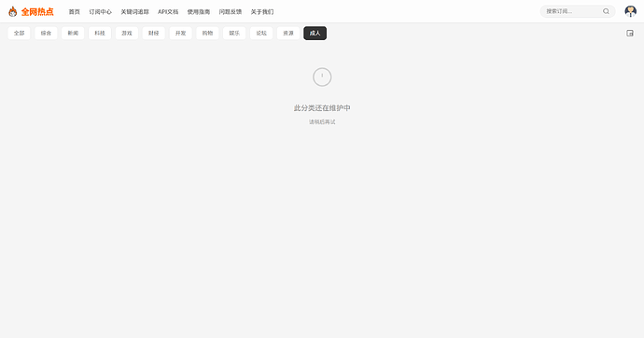644x338 pixels.
Task: View the 论坛 category
Action: pyautogui.click(x=261, y=34)
